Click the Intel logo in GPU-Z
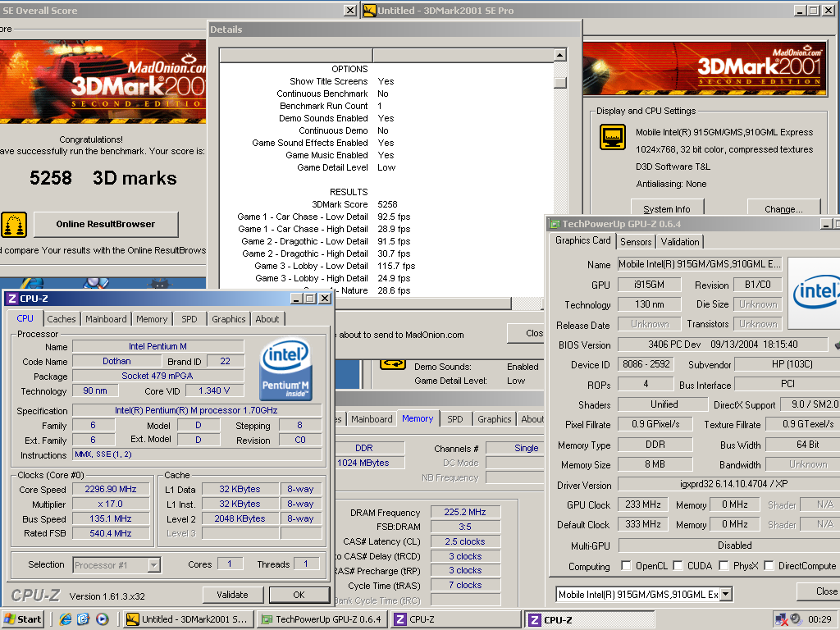 click(x=815, y=293)
